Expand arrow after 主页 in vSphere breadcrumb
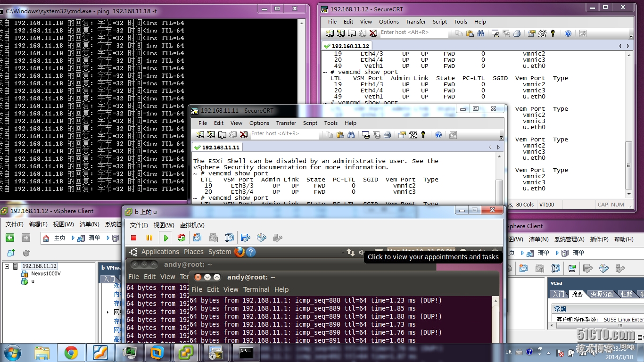This screenshot has width=644, height=362. 73,238
